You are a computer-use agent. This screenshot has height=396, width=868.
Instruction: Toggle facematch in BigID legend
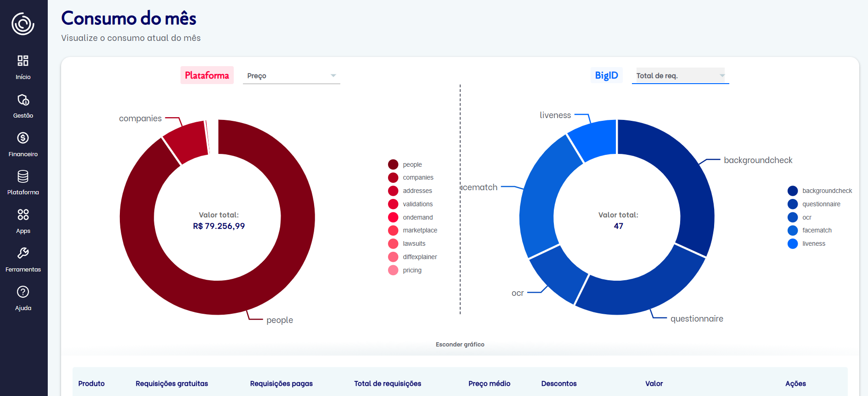click(810, 230)
